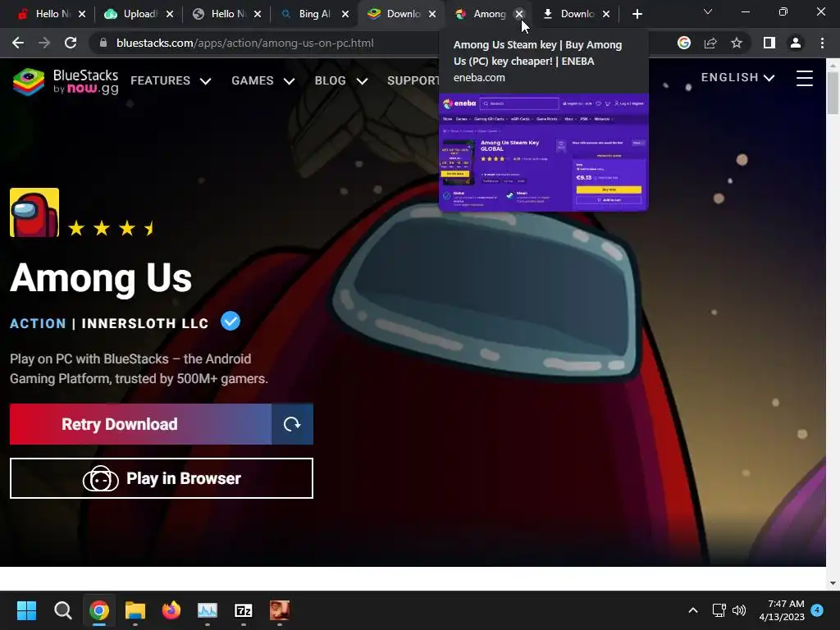
Task: Click the BlueStacks logo in the header
Action: pos(66,81)
